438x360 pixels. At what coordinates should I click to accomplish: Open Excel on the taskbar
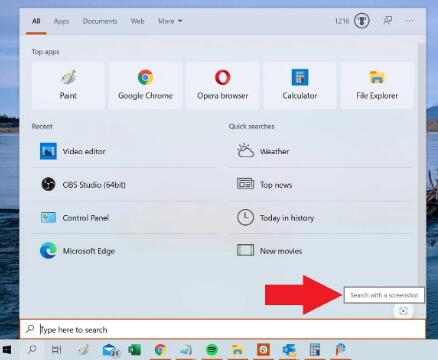[x=135, y=350]
